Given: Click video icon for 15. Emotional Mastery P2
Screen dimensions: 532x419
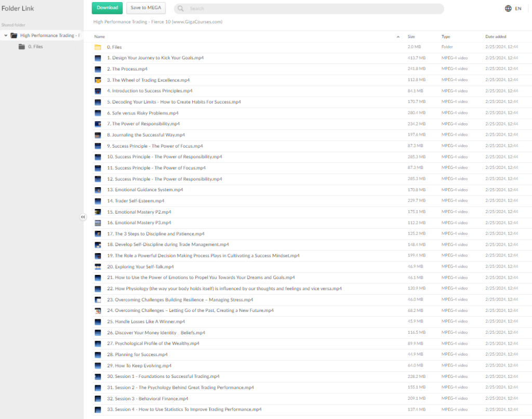Looking at the screenshot, I should tap(98, 212).
